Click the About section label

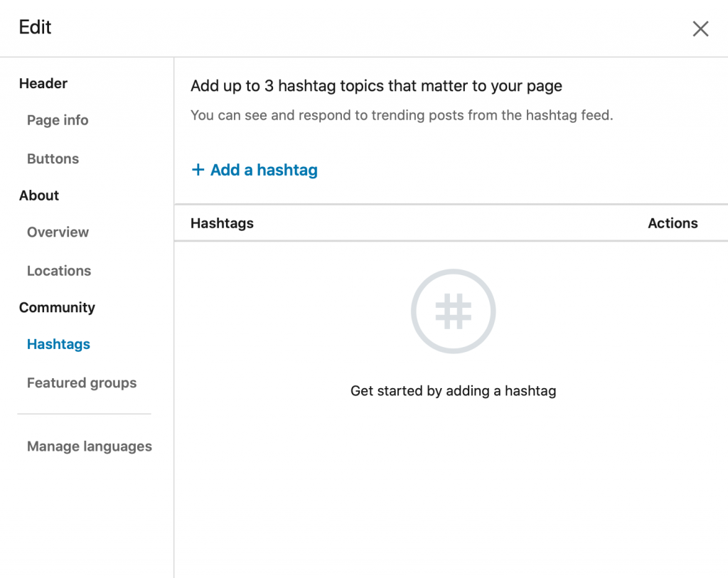coord(39,196)
